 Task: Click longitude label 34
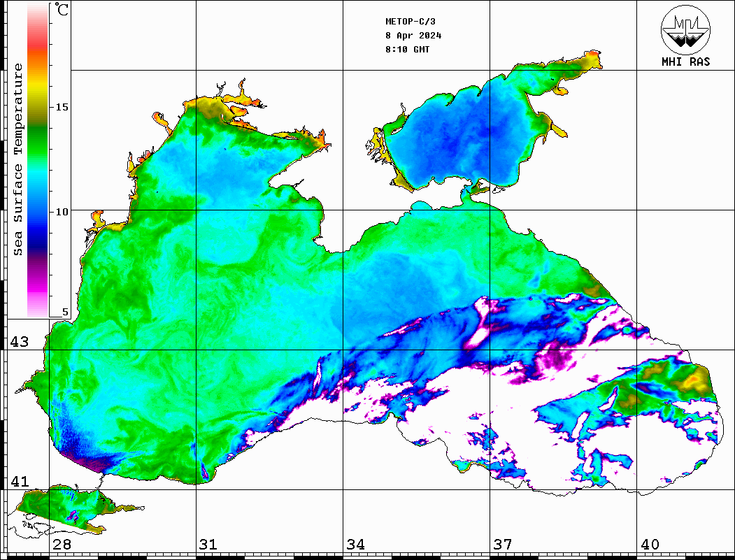[x=355, y=544]
